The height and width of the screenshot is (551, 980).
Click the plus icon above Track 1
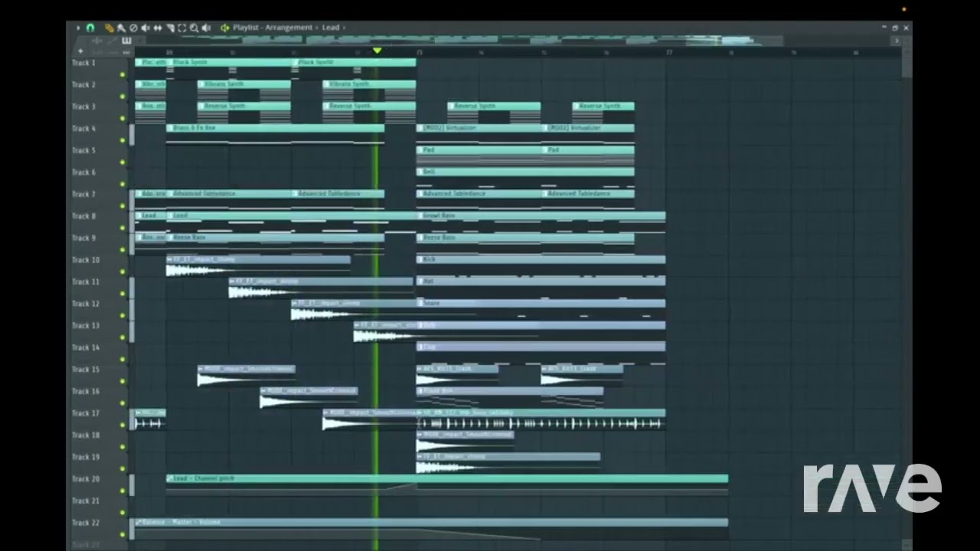80,51
